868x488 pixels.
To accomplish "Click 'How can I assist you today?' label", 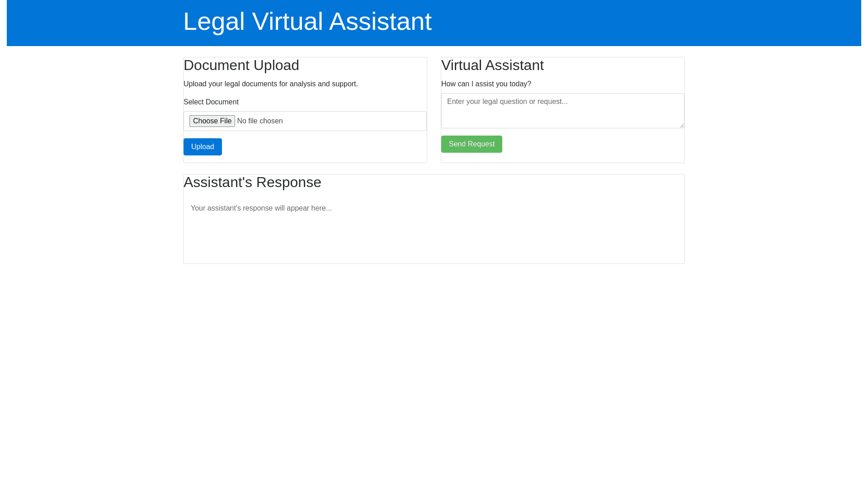I will click(x=486, y=84).
